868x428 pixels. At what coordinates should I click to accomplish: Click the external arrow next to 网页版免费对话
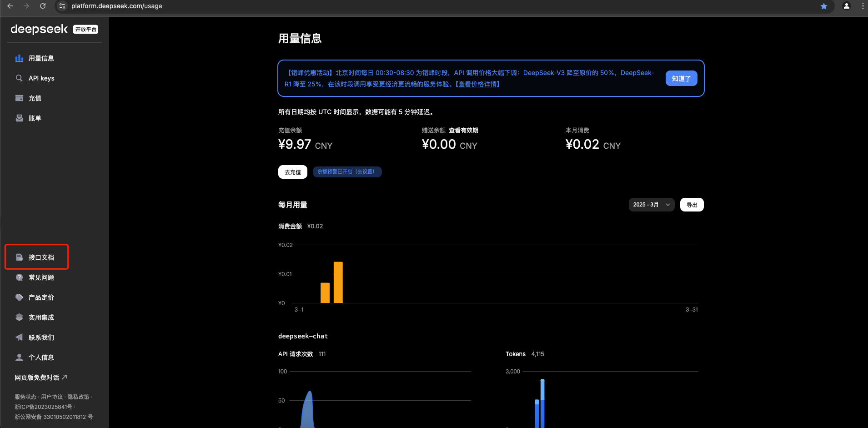(x=65, y=377)
